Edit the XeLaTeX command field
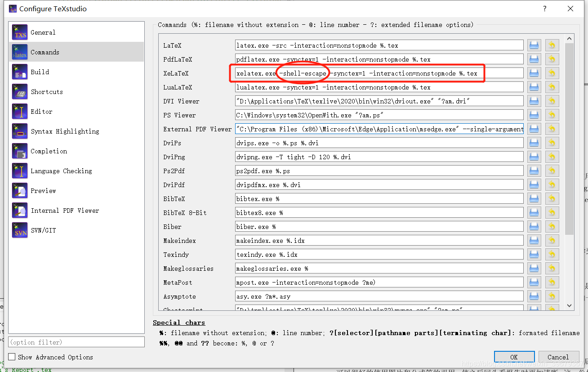 point(379,73)
